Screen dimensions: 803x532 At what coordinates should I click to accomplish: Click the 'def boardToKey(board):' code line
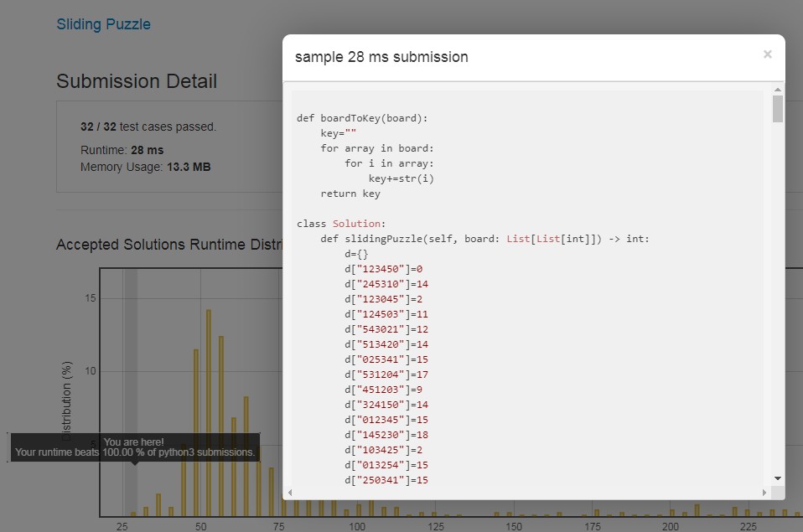coord(362,118)
